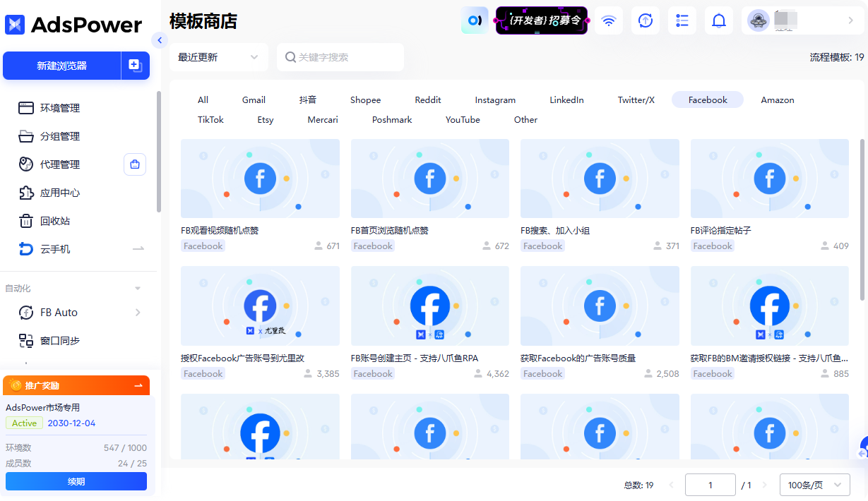Click the 2030-12-04 expiry date
This screenshot has width=868, height=501.
coord(71,423)
